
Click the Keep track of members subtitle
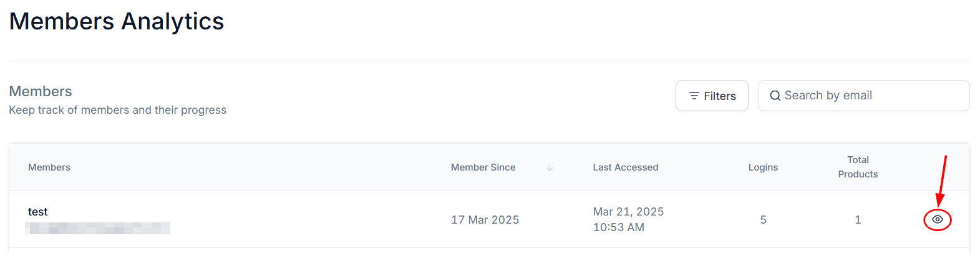point(118,110)
